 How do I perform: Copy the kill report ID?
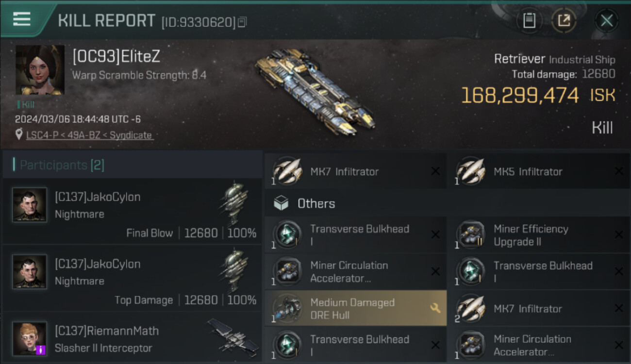[x=242, y=22]
